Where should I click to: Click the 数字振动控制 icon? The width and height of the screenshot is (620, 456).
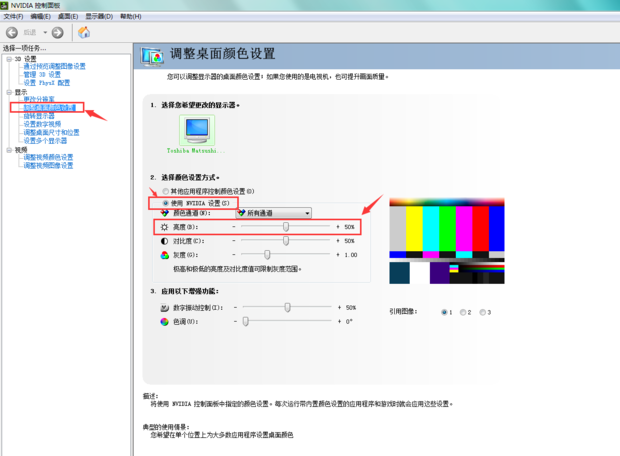pos(164,307)
